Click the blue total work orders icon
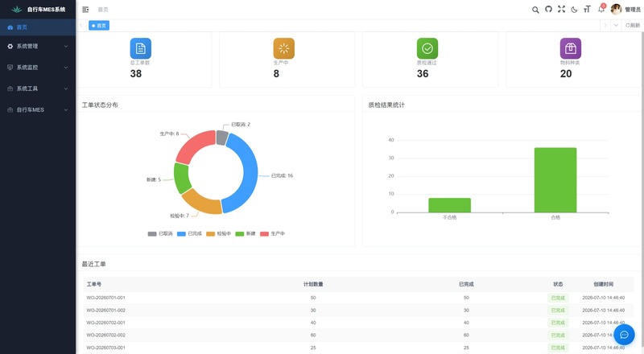Screen dimensions: 644x354 pos(140,48)
